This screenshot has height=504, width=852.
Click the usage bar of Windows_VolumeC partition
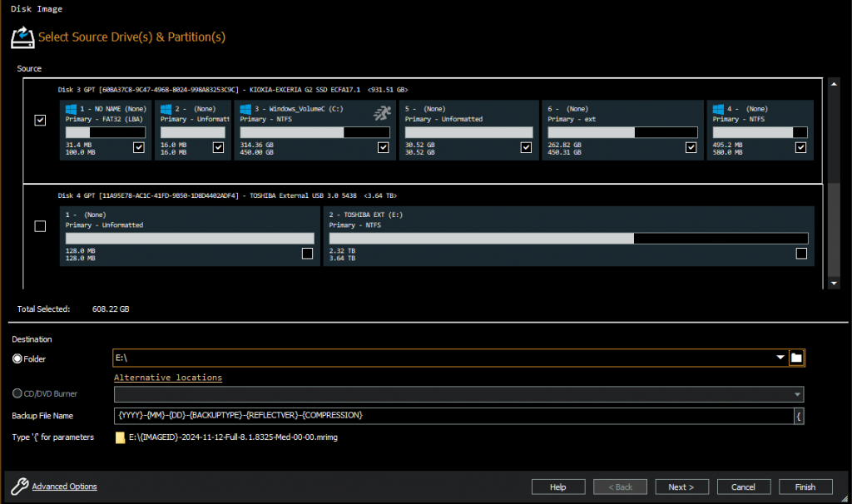tap(315, 132)
